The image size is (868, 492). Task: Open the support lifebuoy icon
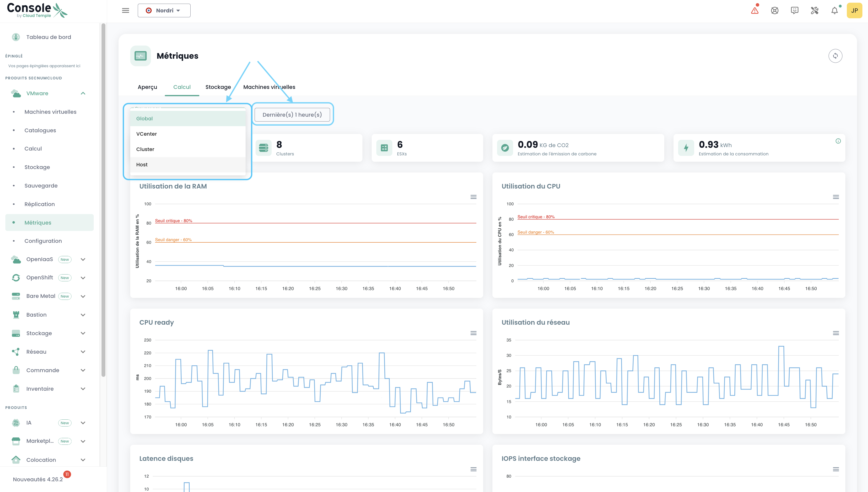point(775,10)
